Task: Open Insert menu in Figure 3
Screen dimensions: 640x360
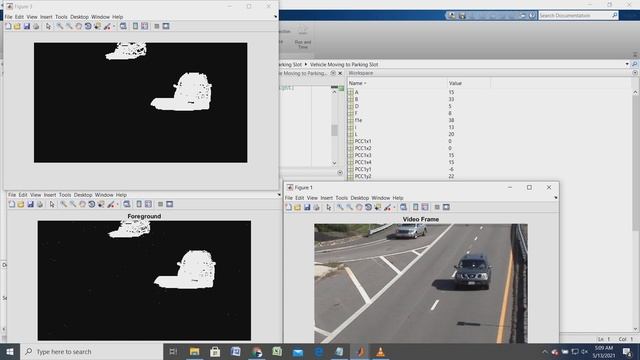Action: coord(46,17)
